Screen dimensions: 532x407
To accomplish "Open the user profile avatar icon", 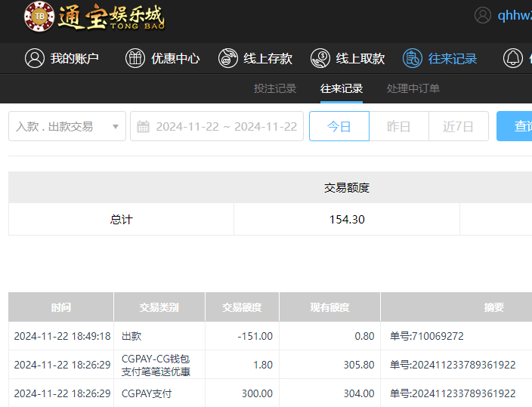I will point(483,16).
